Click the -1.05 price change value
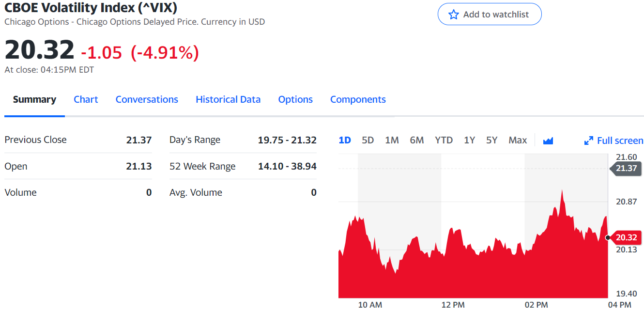644x312 pixels. click(x=101, y=52)
